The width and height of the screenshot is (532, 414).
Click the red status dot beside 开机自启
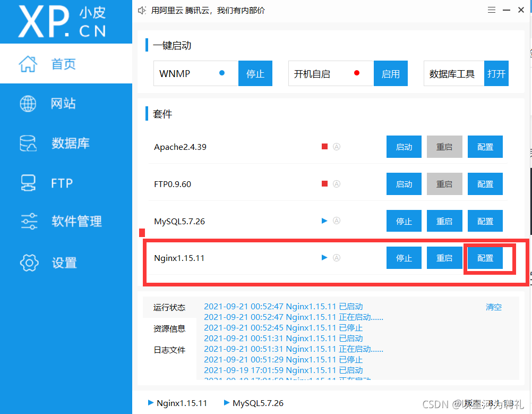click(357, 73)
